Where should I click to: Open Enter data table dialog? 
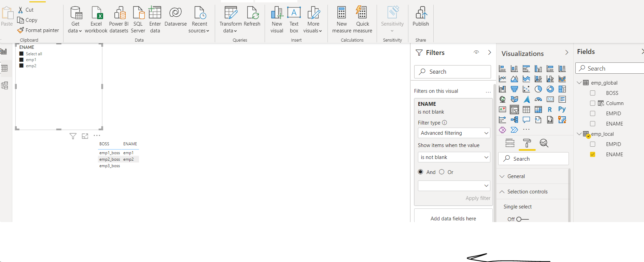click(155, 20)
